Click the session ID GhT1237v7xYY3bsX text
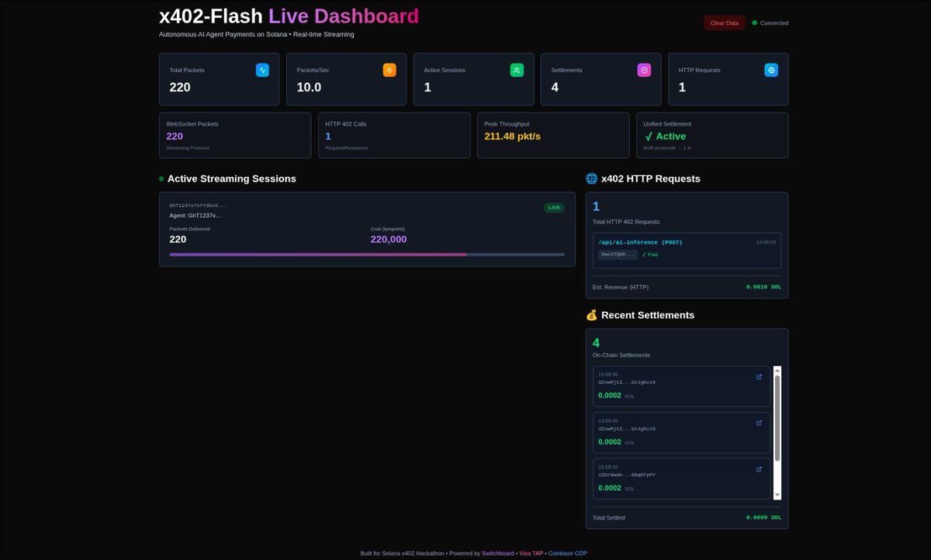This screenshot has width=931, height=560. (x=198, y=206)
